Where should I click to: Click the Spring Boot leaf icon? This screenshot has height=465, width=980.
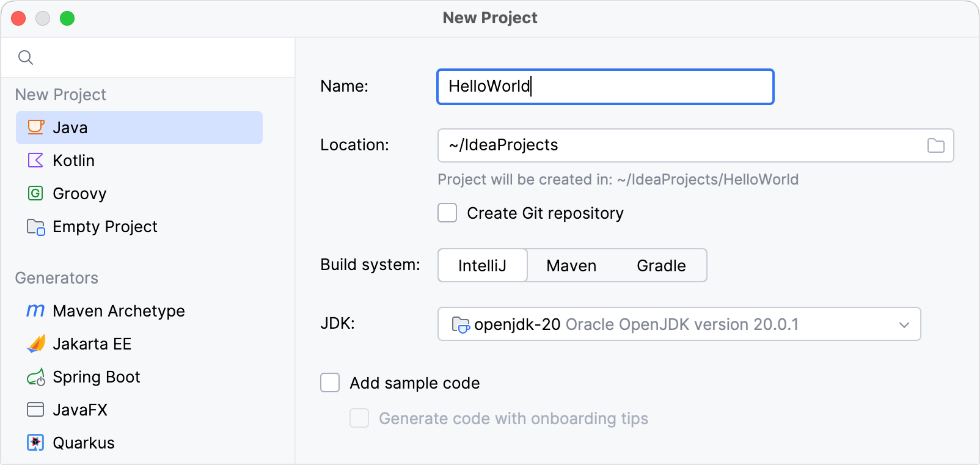pyautogui.click(x=36, y=377)
